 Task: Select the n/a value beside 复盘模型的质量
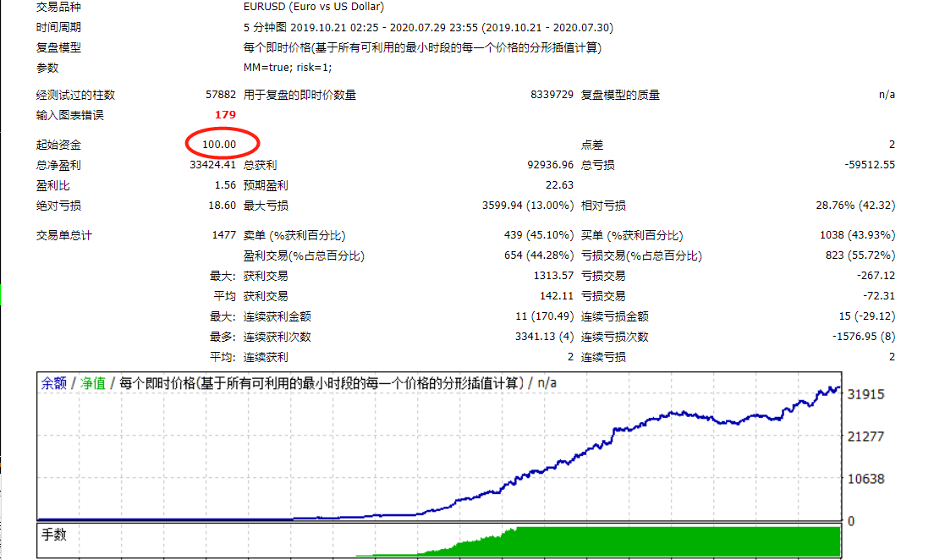click(887, 95)
